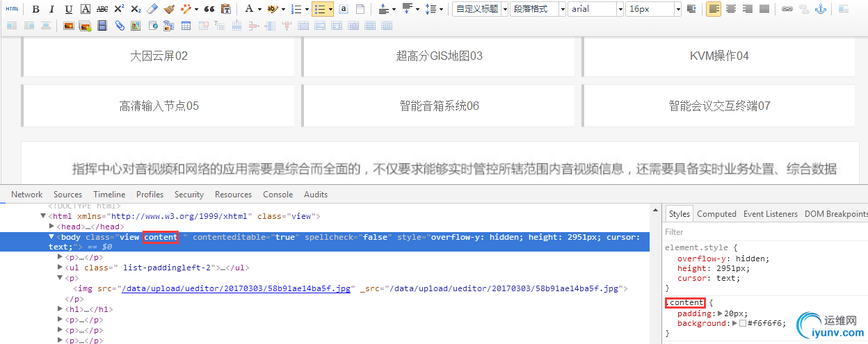The image size is (868, 344).
Task: Collapse the html element in the DOM tree
Action: [43, 216]
